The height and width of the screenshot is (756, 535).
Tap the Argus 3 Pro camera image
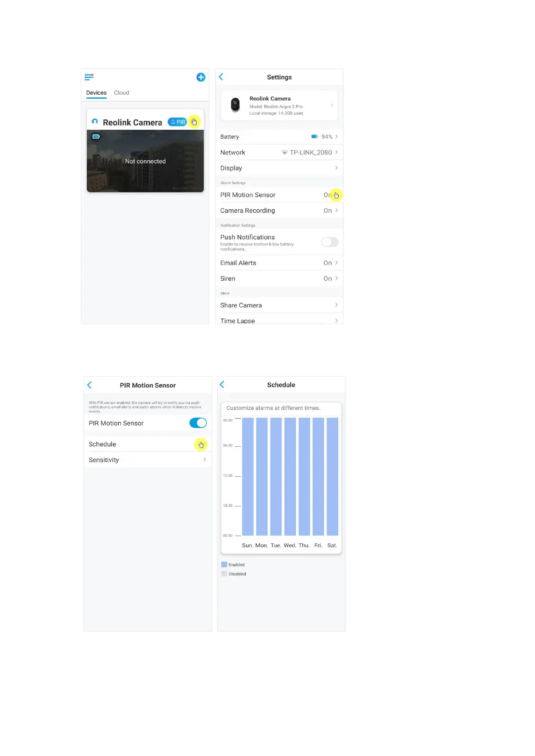point(235,105)
